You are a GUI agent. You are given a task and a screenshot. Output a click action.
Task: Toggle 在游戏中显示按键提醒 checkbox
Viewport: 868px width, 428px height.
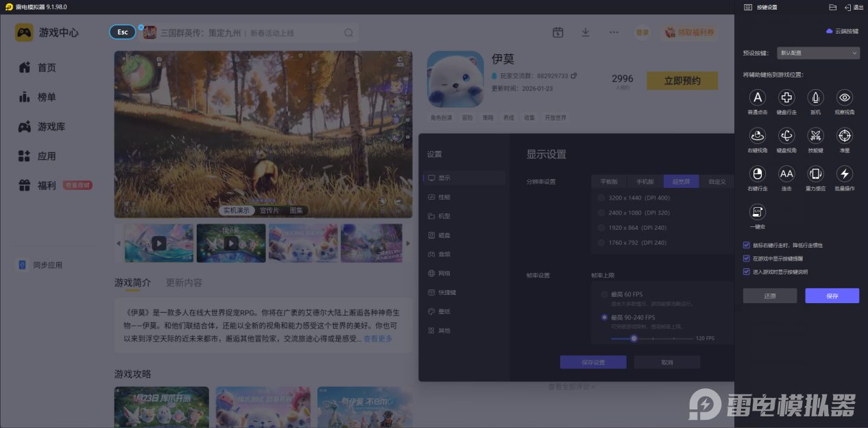746,259
